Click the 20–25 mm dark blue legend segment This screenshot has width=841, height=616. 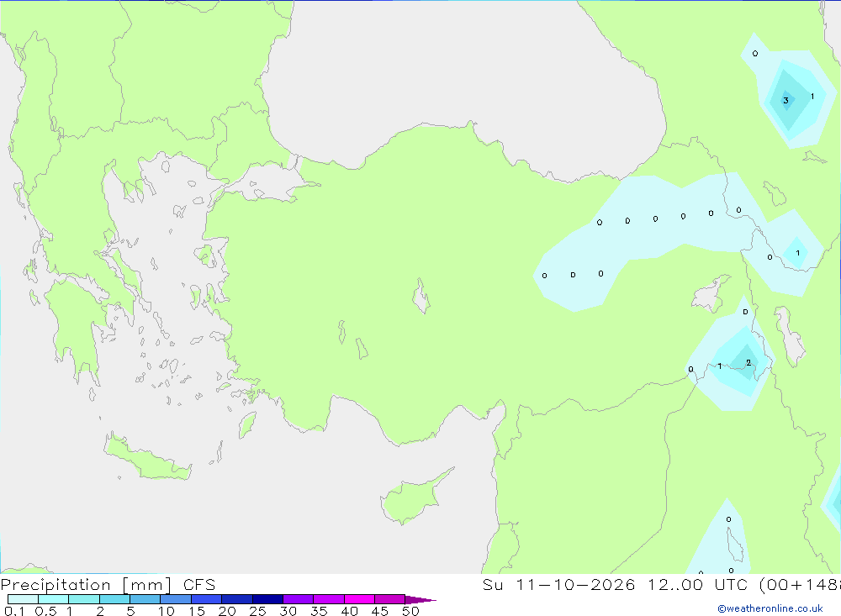click(x=236, y=599)
